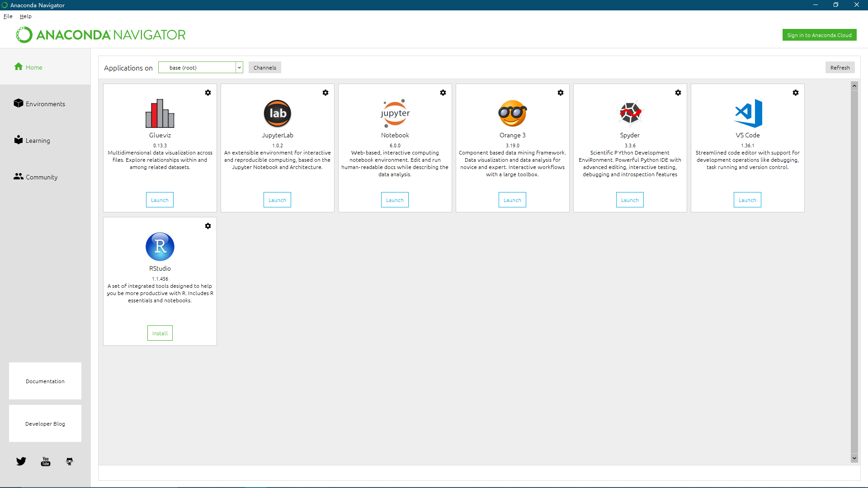This screenshot has width=868, height=488.
Task: Click Sign in to Anaconda Cloud
Action: pyautogui.click(x=819, y=35)
